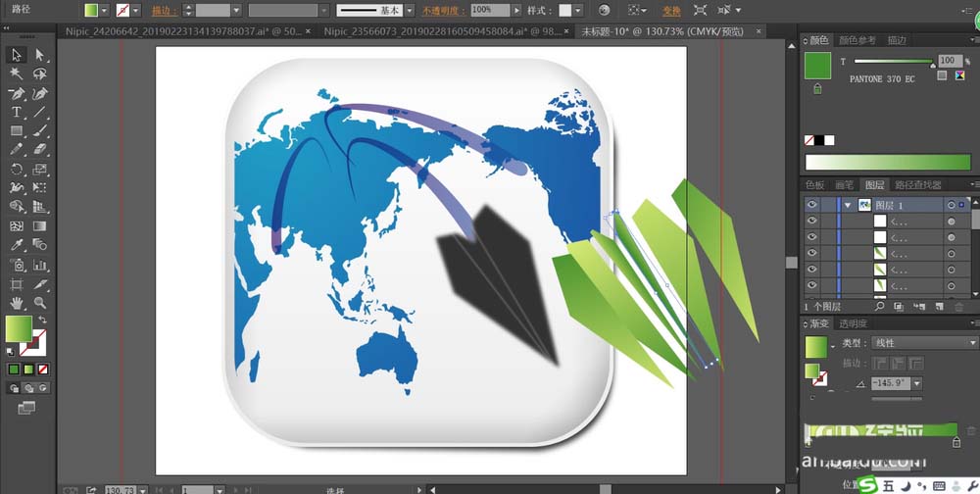Click the tint T slider in Color panel
Viewport: 980px width, 494px height.
click(894, 61)
